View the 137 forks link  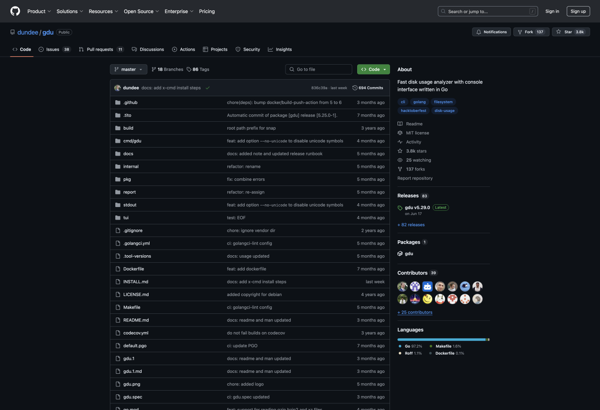pyautogui.click(x=411, y=169)
